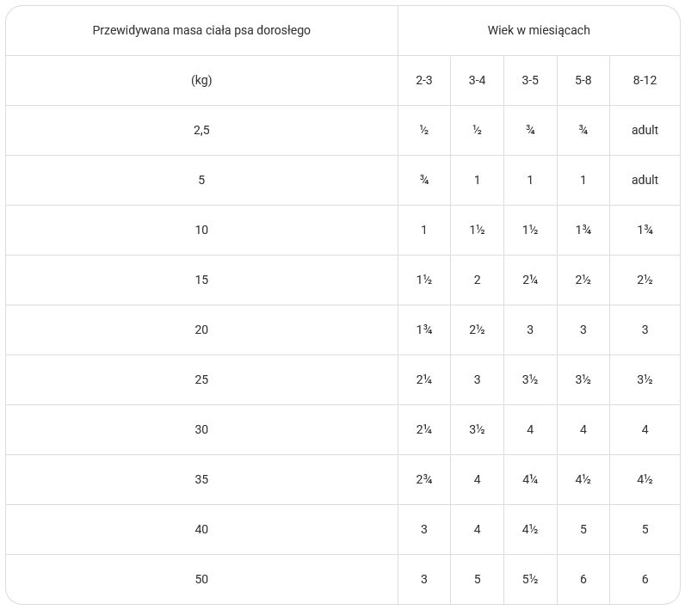Click the 'Przewidywana masa ciała psa dorosłego' header
The height and width of the screenshot is (616, 685).
tap(201, 30)
